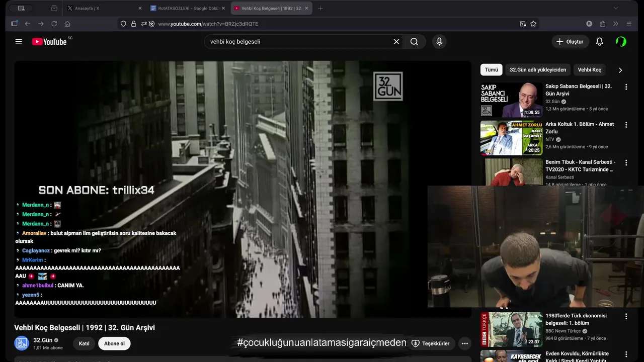The image size is (644, 362).
Task: Open more actions menu below the video
Action: point(465,344)
